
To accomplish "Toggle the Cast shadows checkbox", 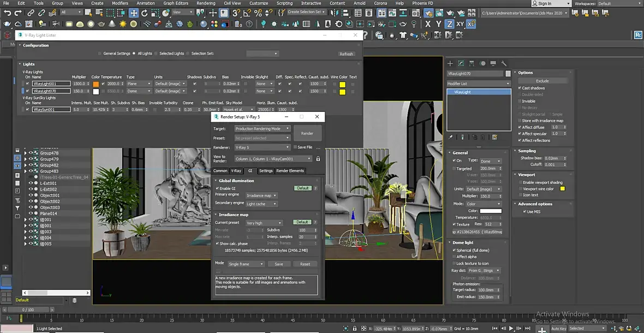I will tap(520, 88).
